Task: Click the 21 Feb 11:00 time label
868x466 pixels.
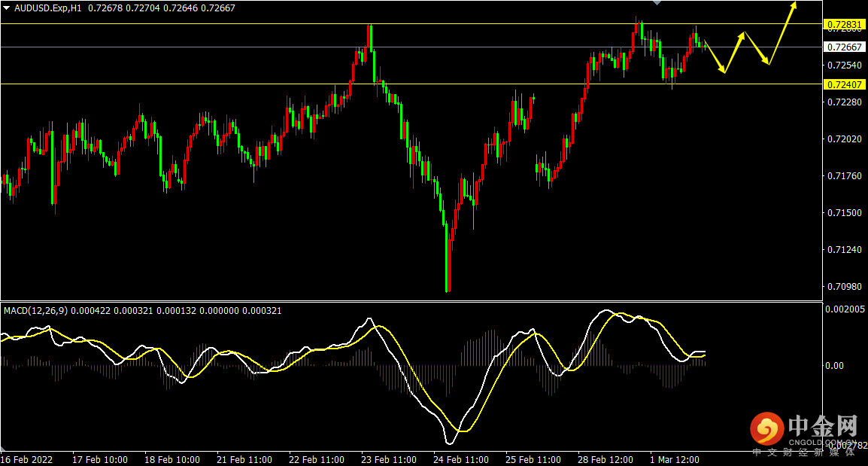Action: coord(244,460)
